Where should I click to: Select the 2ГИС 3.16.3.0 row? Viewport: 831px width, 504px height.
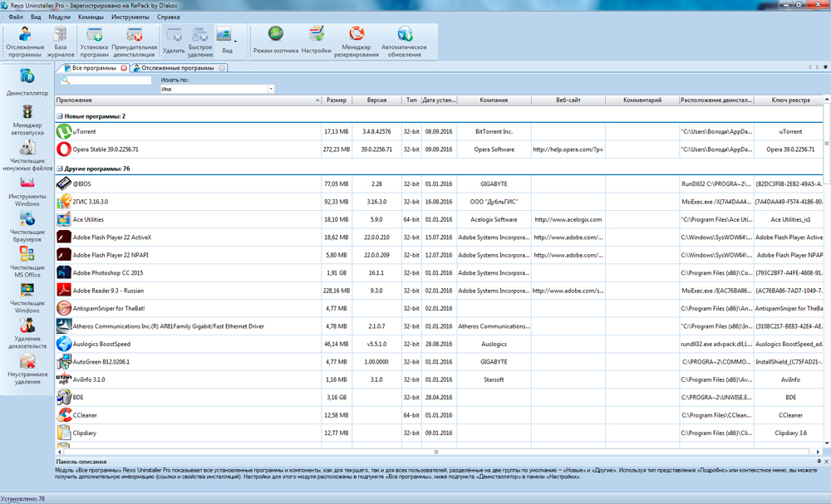coord(440,202)
